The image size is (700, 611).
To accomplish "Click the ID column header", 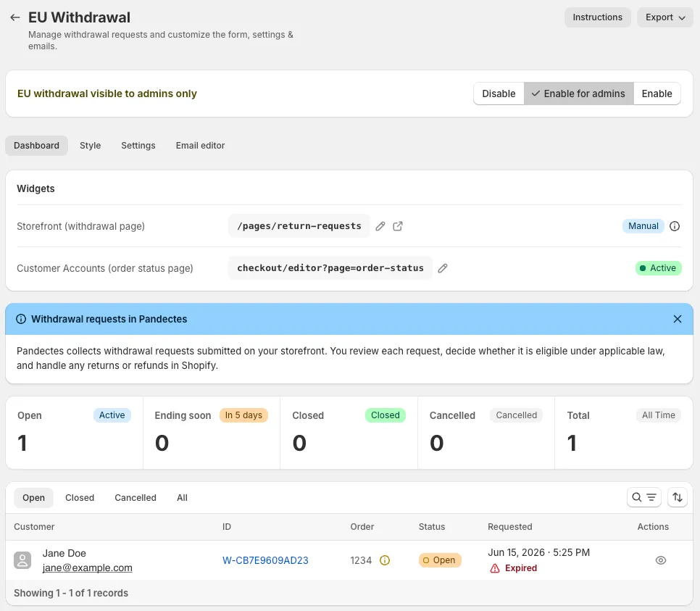I will [227, 527].
